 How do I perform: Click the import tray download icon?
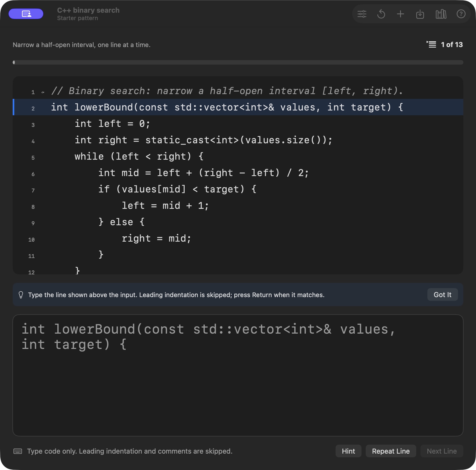[420, 14]
